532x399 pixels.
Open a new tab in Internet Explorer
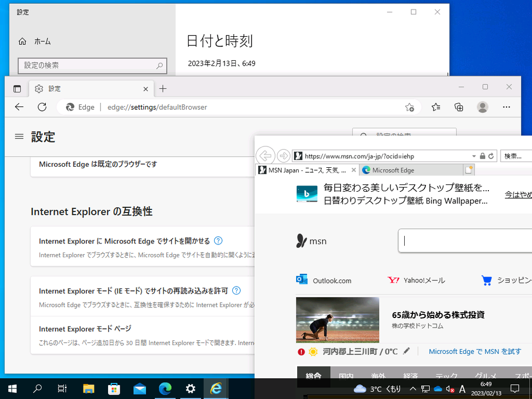[x=469, y=169]
